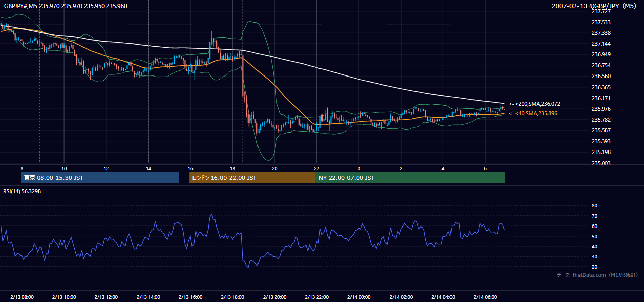Click price axis value 237.144

click(601, 44)
